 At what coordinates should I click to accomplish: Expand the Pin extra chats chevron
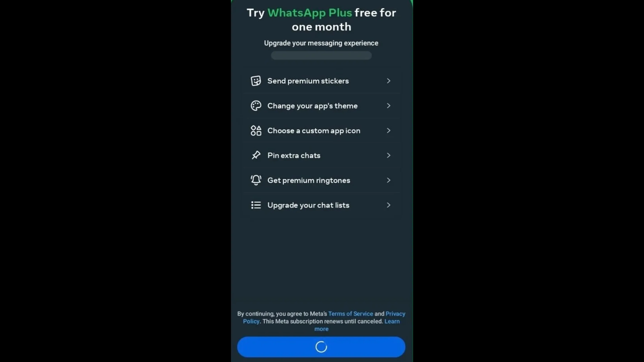point(388,155)
